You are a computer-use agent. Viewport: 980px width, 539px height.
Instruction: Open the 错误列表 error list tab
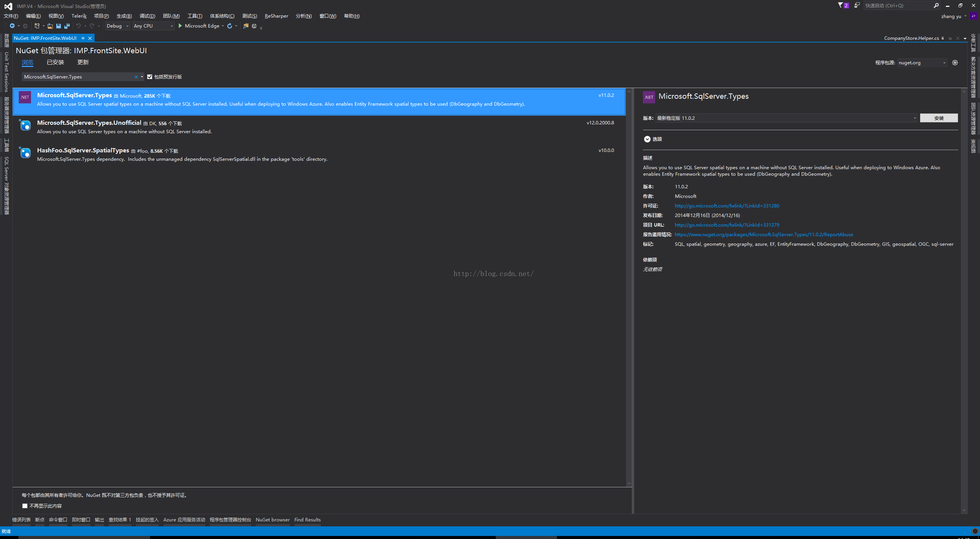click(21, 519)
